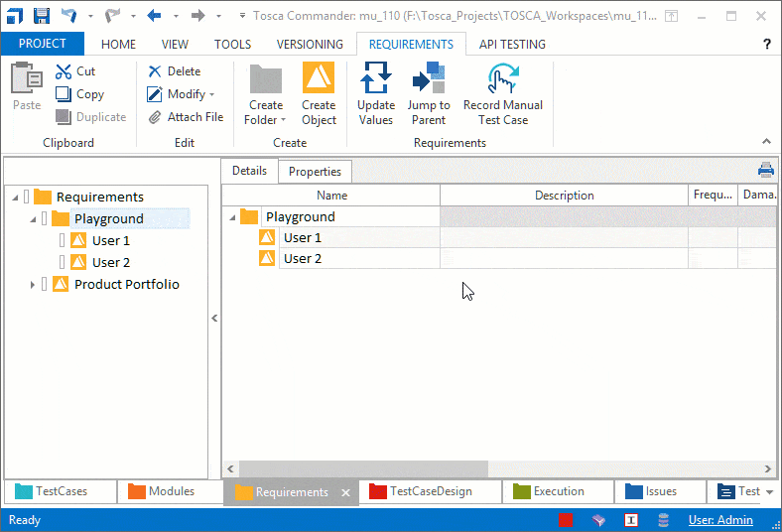
Task: Open the help question mark
Action: [766, 45]
